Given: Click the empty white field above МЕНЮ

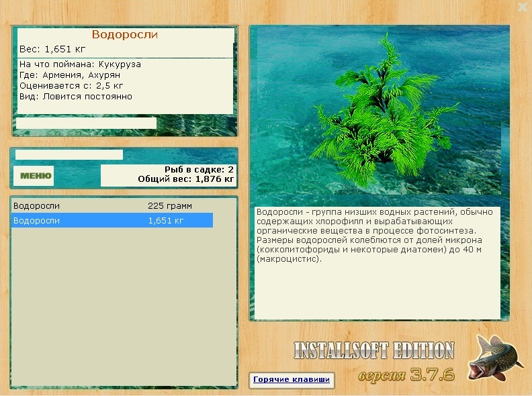Looking at the screenshot, I should [69, 155].
